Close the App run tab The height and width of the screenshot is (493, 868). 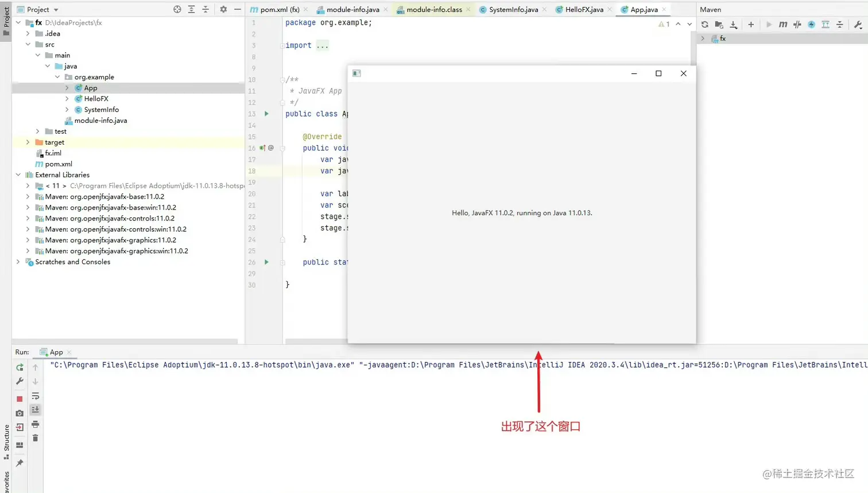pos(69,352)
